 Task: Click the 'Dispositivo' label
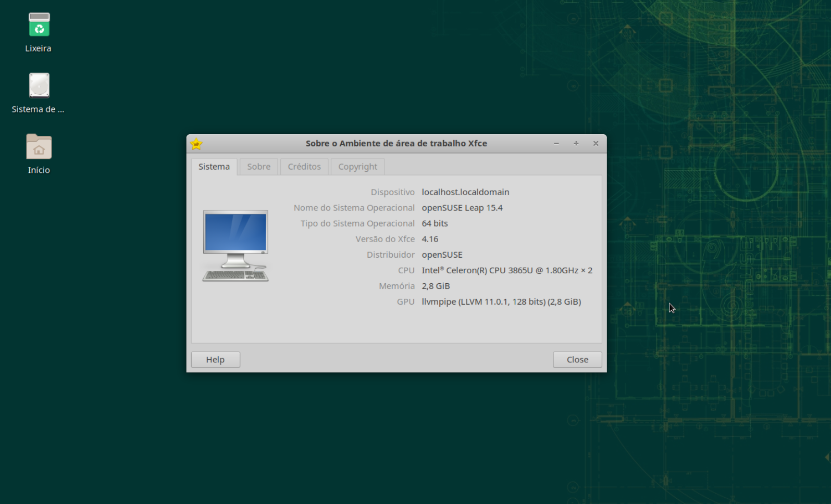(x=393, y=192)
